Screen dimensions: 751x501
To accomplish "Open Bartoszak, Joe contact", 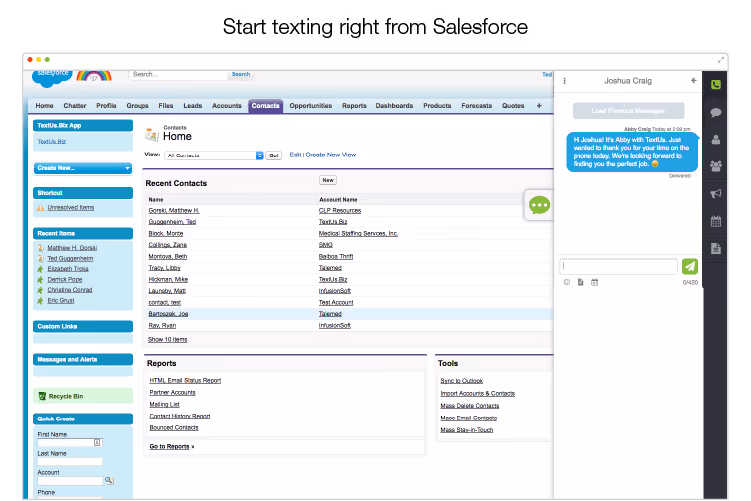I will pos(168,314).
